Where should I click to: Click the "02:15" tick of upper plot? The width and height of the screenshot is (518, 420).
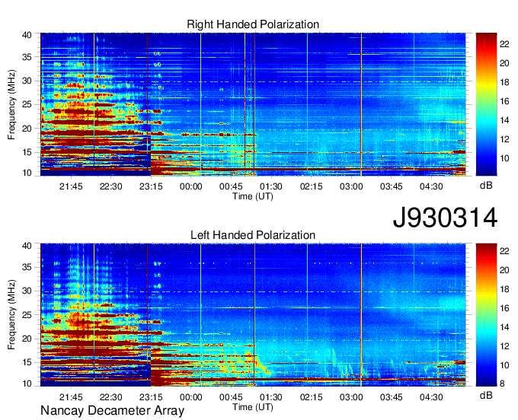312,186
